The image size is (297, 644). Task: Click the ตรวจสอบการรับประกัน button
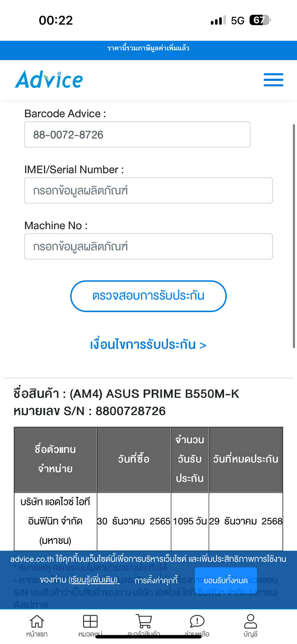click(148, 296)
